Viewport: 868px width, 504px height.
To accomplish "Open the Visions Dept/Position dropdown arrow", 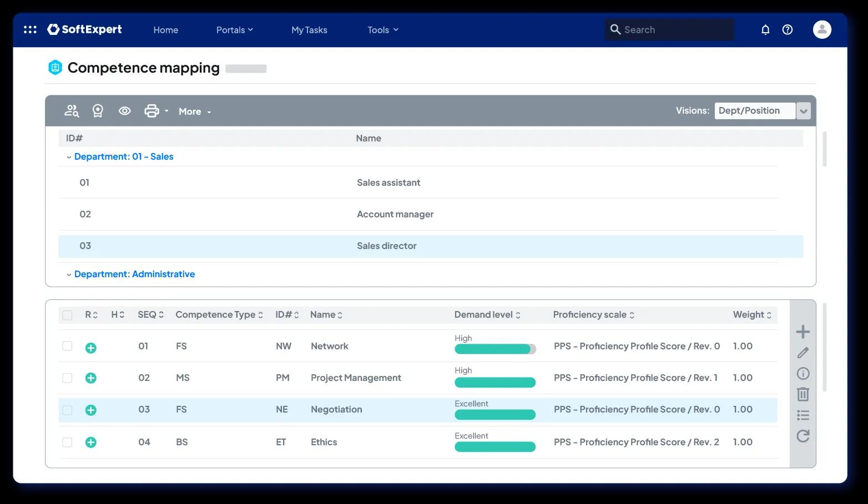I will pyautogui.click(x=803, y=111).
